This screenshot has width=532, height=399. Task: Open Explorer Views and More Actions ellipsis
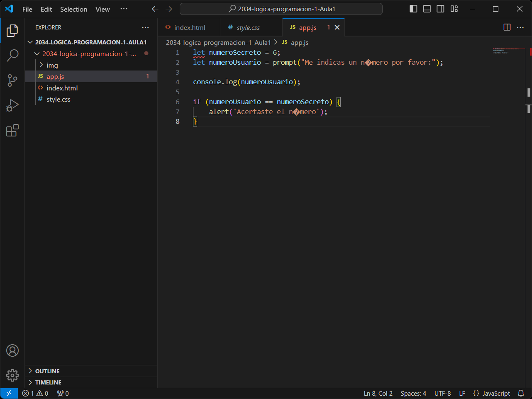point(145,27)
